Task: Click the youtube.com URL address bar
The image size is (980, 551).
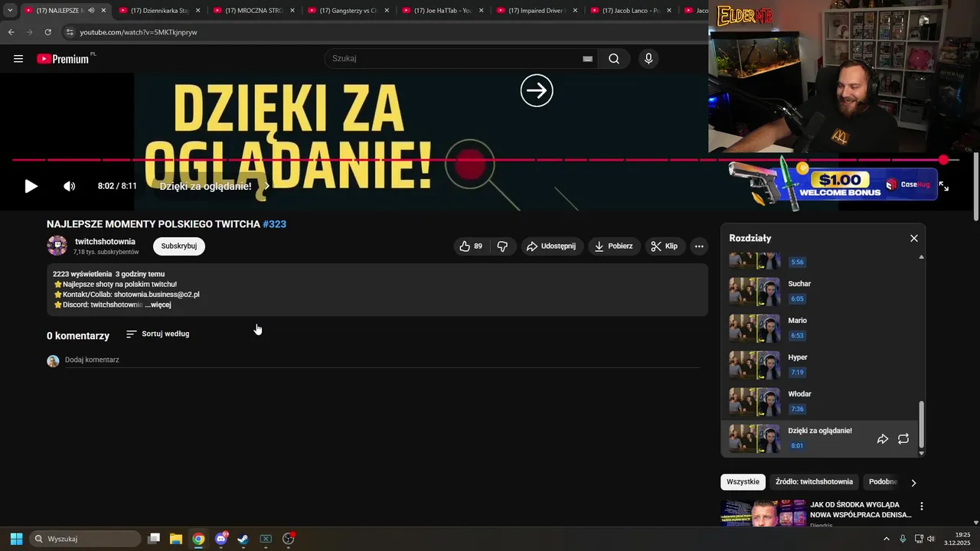Action: 139,32
